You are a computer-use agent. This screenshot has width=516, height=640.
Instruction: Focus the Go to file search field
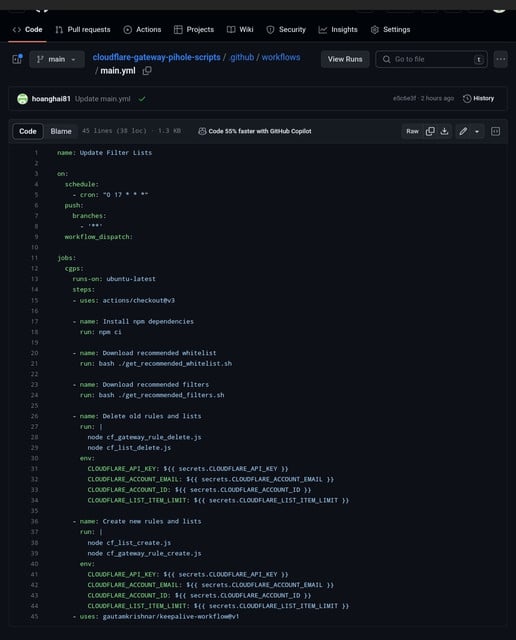(431, 59)
